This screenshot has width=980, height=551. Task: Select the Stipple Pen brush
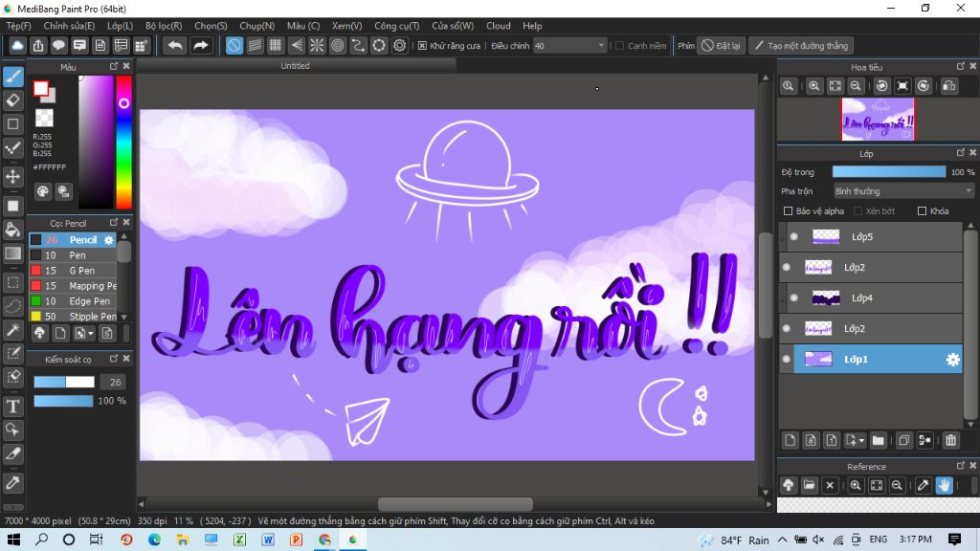point(73,316)
